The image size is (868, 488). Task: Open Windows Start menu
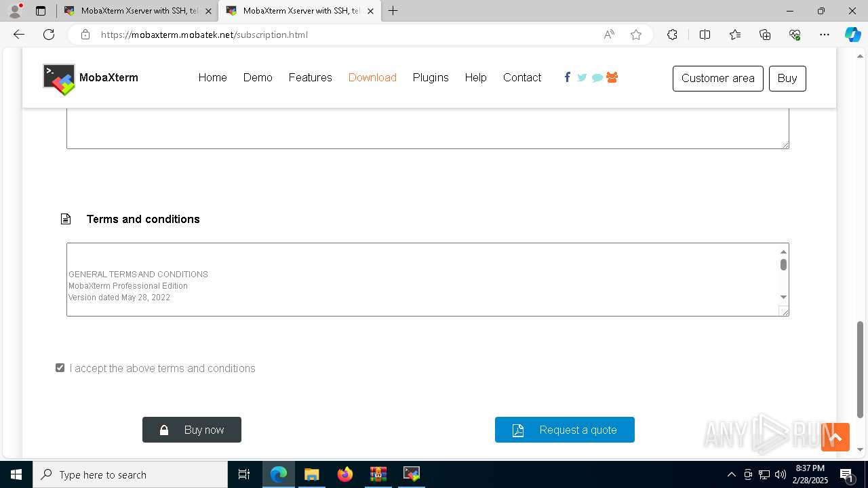point(16,474)
